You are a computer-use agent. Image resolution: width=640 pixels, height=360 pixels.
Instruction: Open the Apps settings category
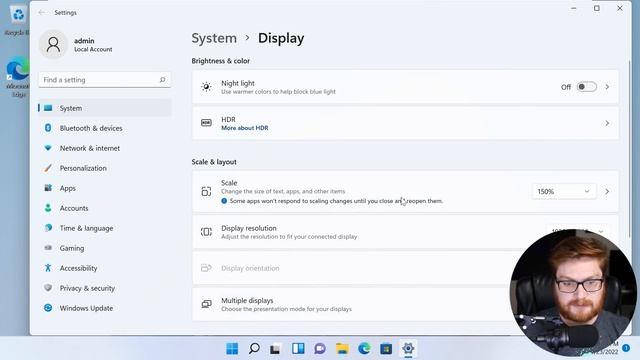pyautogui.click(x=104, y=188)
